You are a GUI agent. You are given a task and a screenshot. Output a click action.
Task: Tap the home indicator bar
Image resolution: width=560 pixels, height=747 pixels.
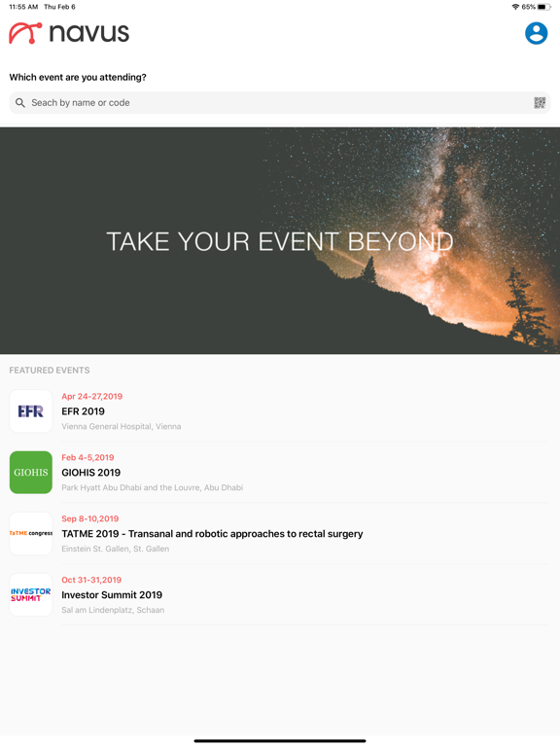pos(280,741)
